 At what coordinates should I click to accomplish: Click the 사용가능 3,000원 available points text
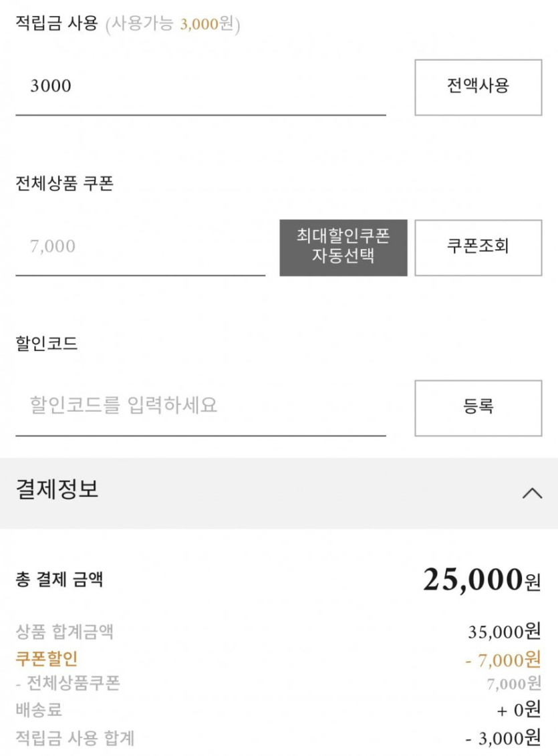tap(172, 25)
